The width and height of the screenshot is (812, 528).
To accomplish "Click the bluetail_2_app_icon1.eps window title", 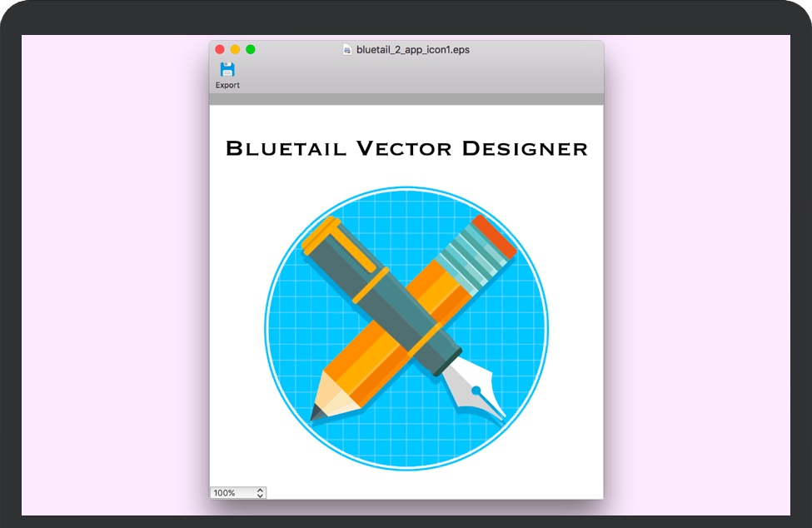I will coord(412,50).
